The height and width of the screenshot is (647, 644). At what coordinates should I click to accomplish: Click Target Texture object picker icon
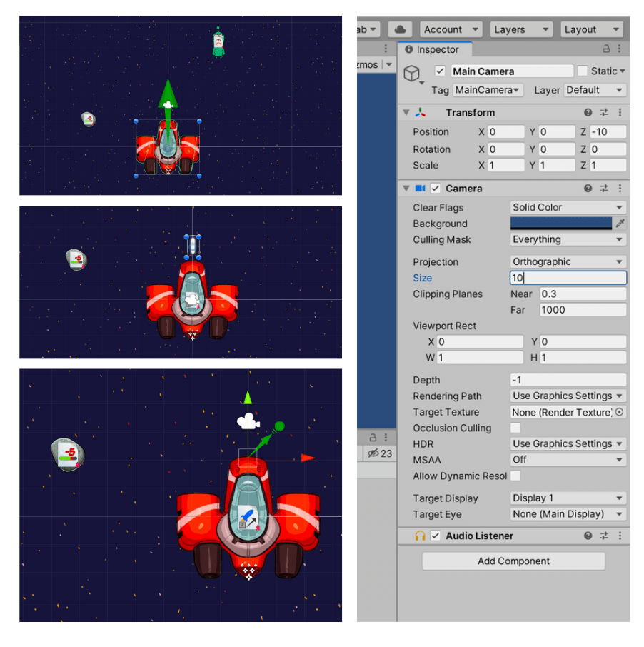pyautogui.click(x=619, y=412)
